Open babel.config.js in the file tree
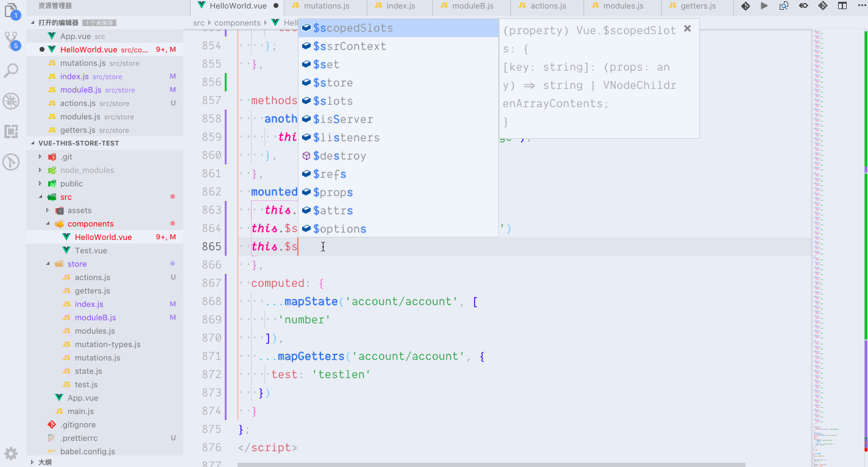 105,451
